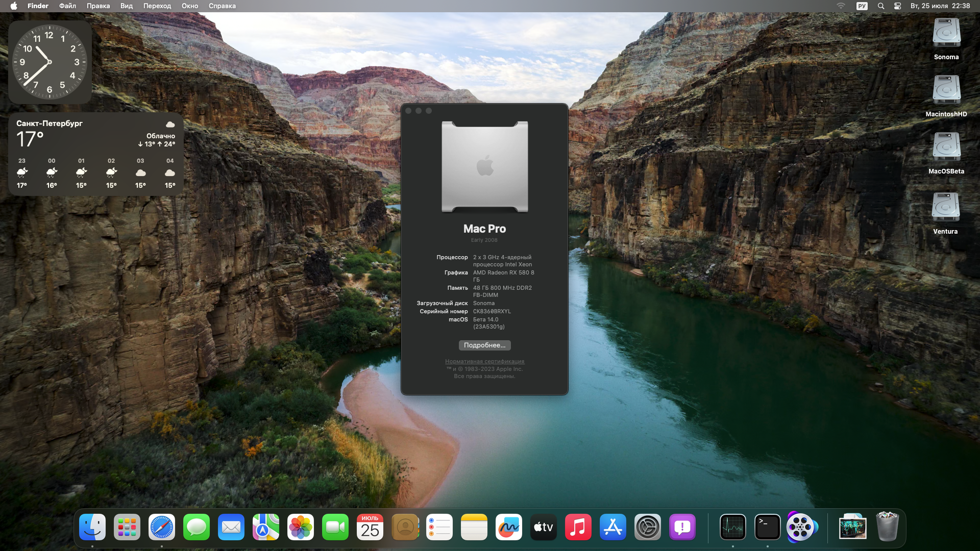Open the Санкт-Петербург weather widget
Screen dimensions: 980x551
(x=96, y=154)
